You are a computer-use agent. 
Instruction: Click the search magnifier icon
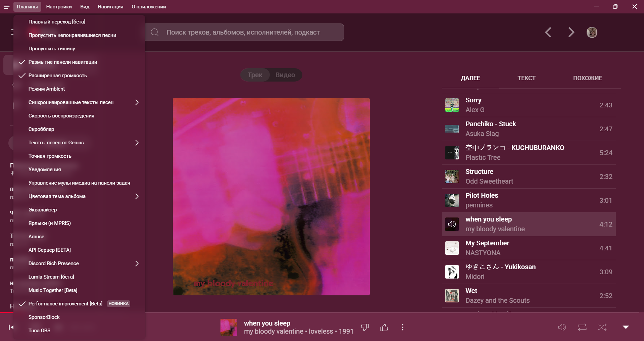(155, 32)
